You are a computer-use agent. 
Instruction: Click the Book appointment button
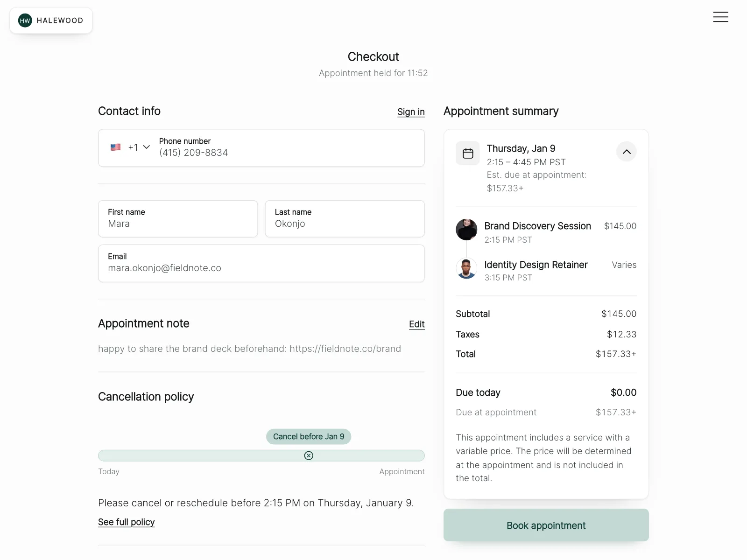point(546,525)
